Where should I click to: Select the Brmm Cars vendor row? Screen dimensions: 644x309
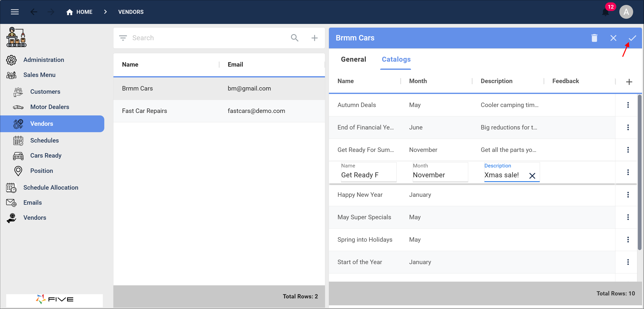tap(219, 89)
